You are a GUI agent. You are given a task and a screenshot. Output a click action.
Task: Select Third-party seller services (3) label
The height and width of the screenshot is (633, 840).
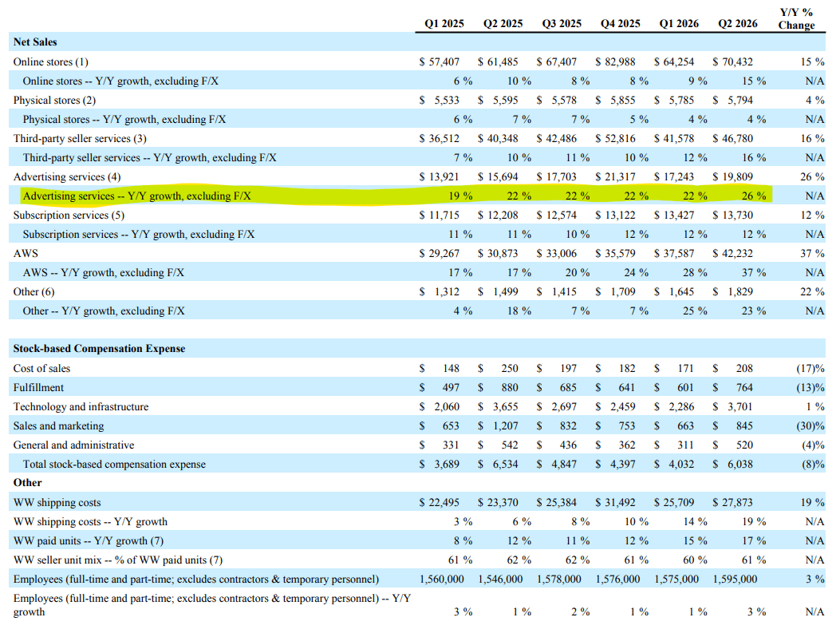tap(80, 138)
